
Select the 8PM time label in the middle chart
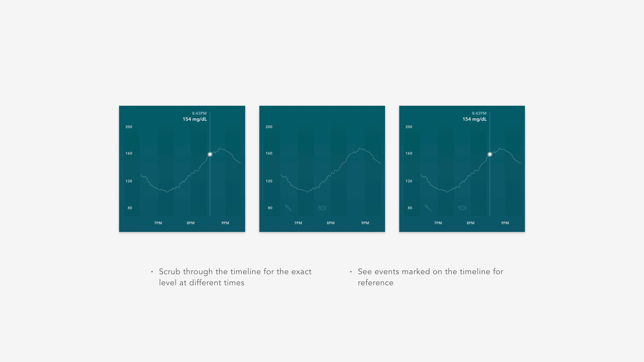point(331,223)
